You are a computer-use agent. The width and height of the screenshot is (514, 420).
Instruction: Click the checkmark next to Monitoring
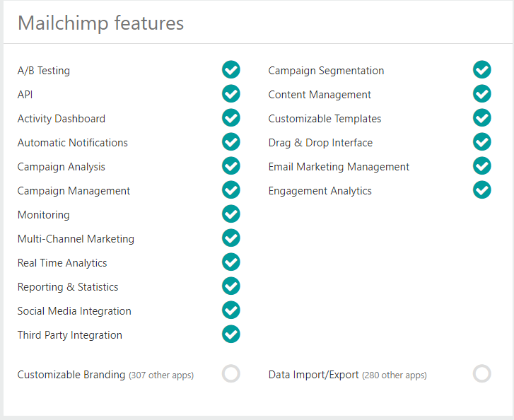coord(231,214)
